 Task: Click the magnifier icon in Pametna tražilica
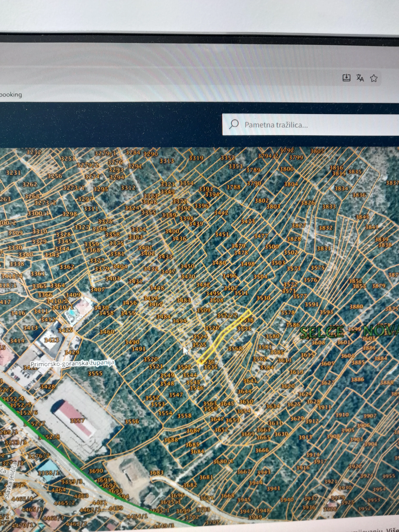point(234,124)
